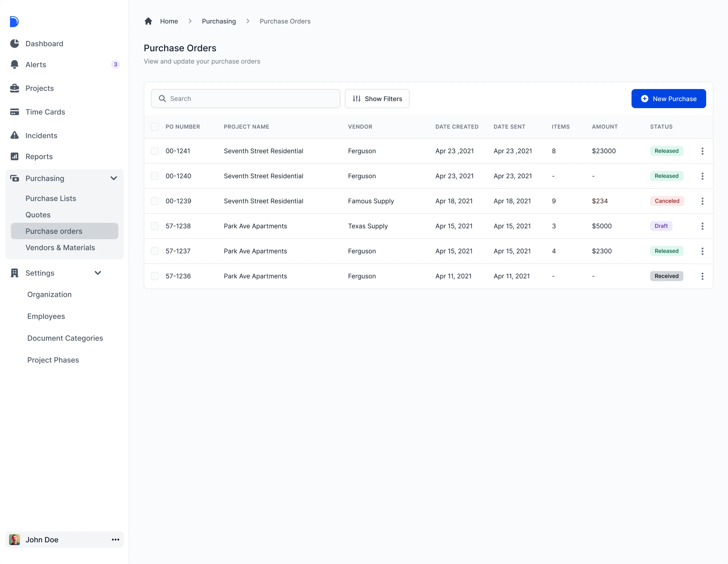Click the search magnifier icon

[163, 98]
